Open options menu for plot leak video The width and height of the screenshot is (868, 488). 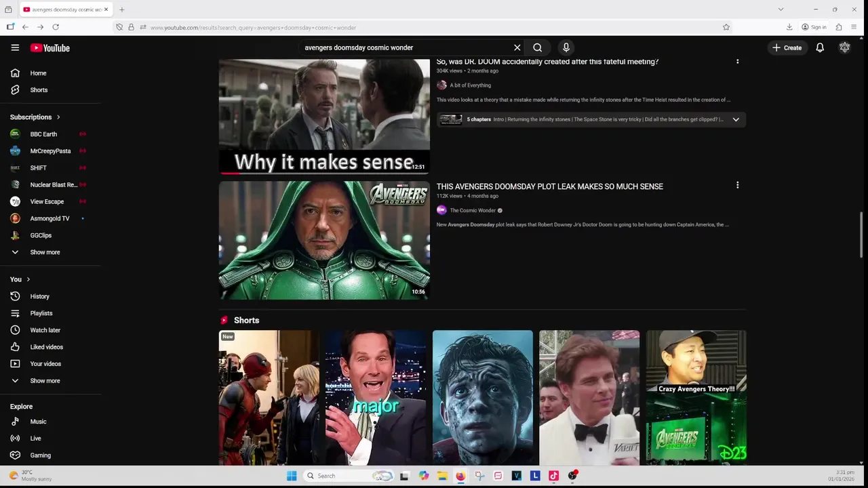point(737,185)
